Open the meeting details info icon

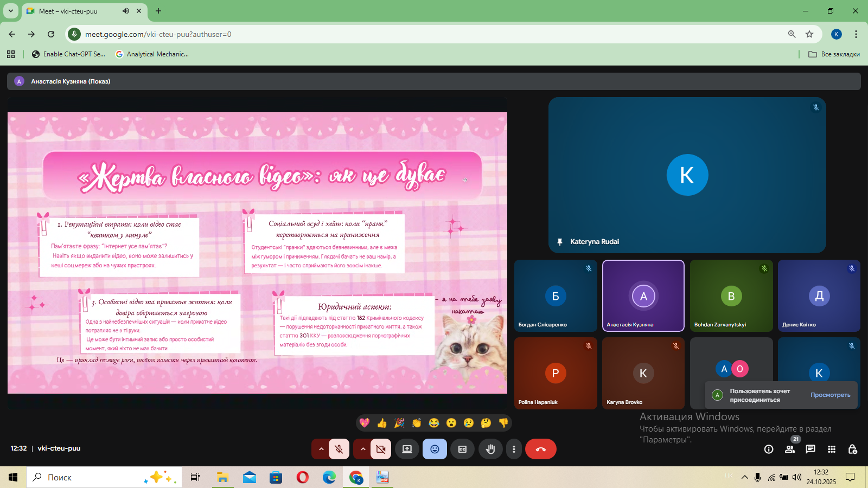coord(769,449)
